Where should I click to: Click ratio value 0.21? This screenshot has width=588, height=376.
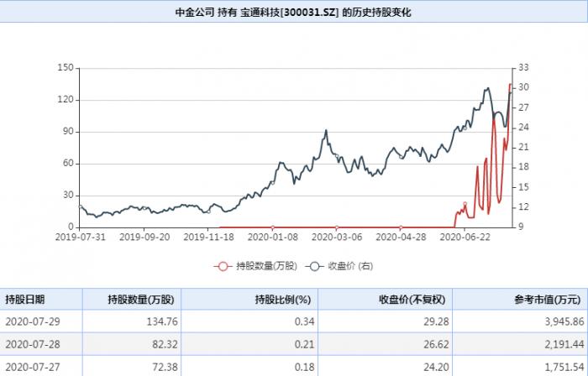(304, 344)
